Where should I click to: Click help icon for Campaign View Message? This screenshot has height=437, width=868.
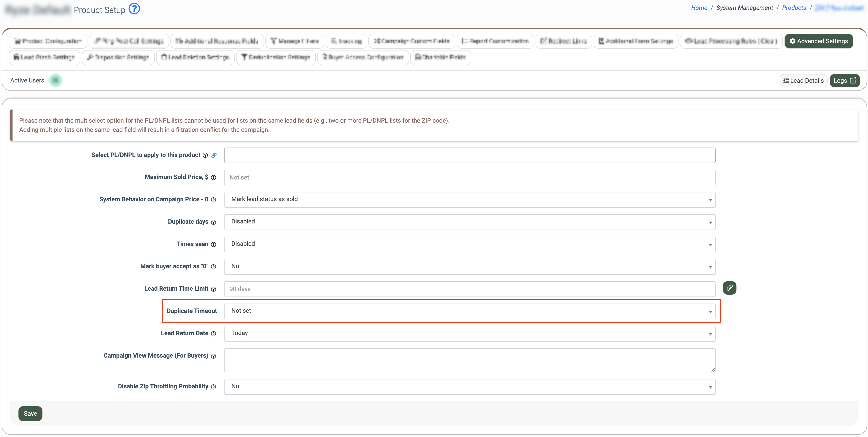[213, 356]
